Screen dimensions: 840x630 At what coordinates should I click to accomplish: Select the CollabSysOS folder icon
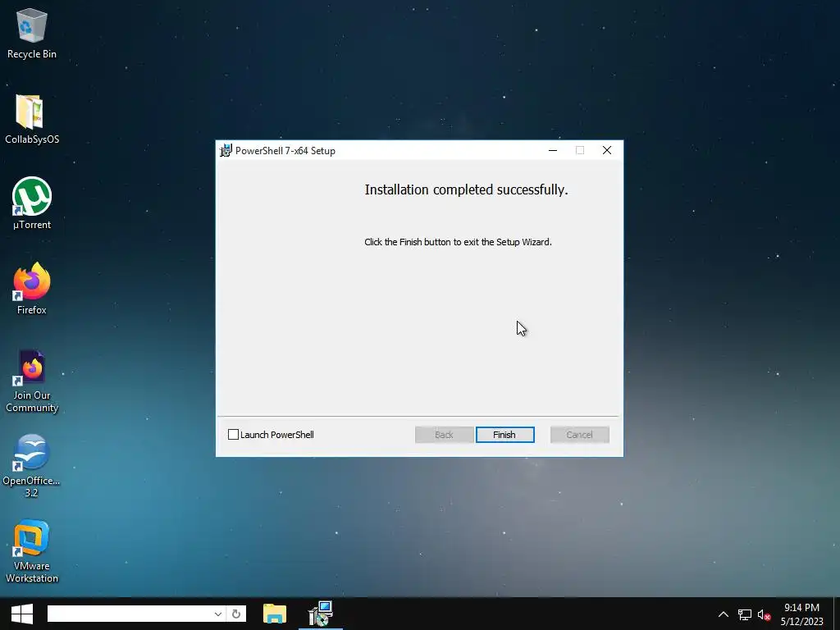click(32, 119)
